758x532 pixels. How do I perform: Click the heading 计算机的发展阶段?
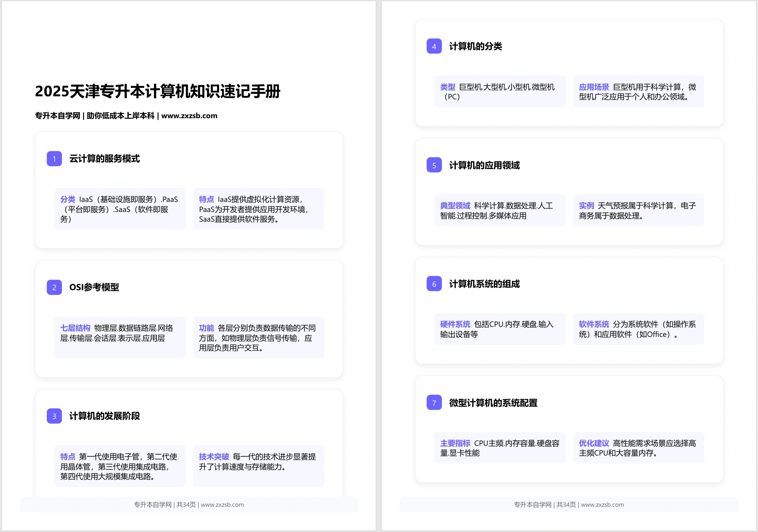coord(104,416)
